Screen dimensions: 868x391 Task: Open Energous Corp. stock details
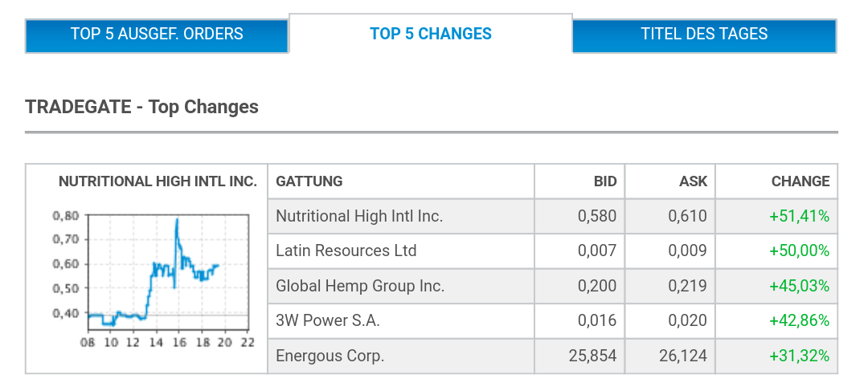click(330, 356)
